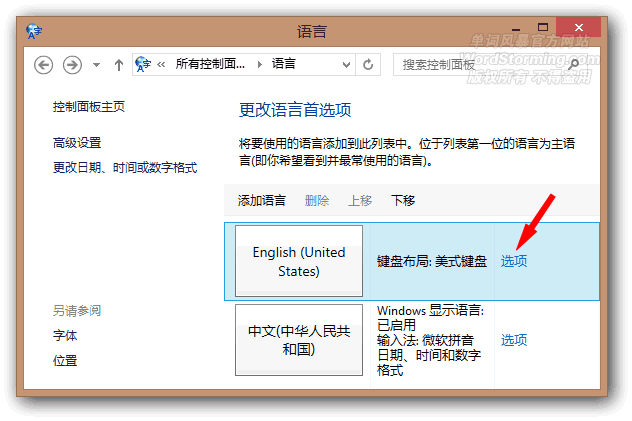Viewport: 632px width, 421px height.
Task: Go to 控制面板主页
Action: coord(89,106)
